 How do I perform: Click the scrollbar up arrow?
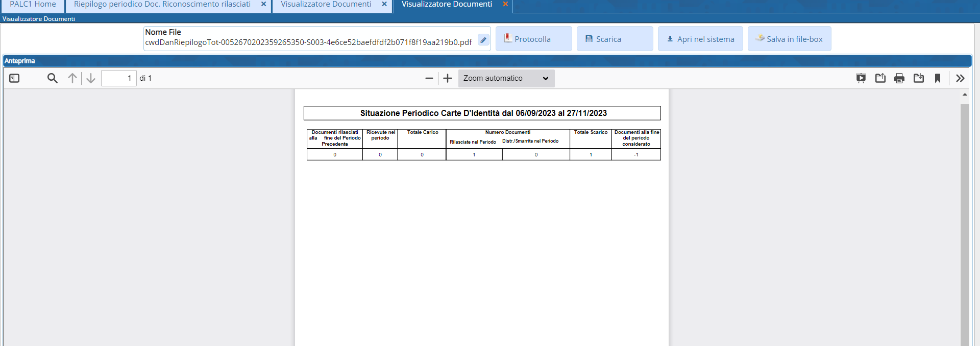coord(965,95)
